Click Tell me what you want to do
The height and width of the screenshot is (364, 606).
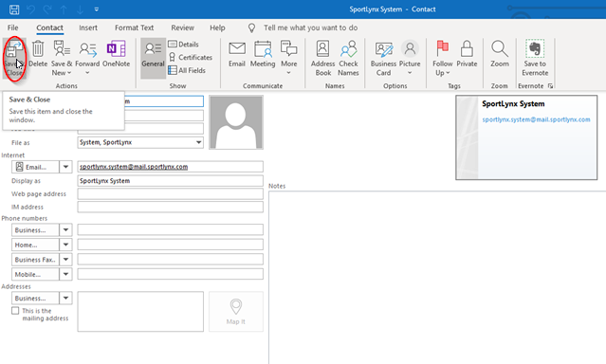coord(310,27)
